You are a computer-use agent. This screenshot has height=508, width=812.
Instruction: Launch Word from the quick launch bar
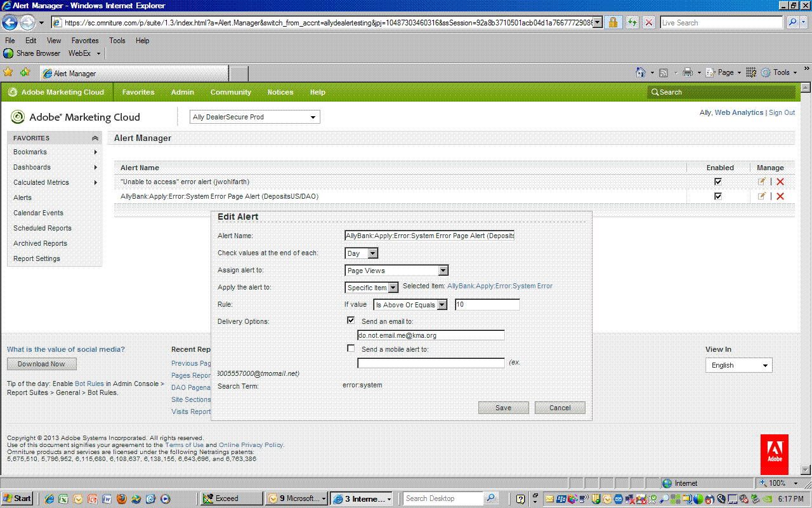107,499
